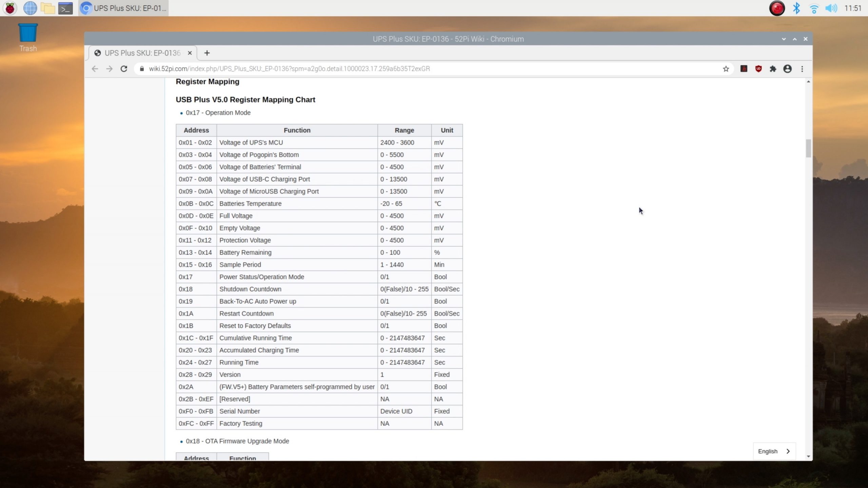Click the Chromium taskbar window button
Screen dimensions: 868x488
(124, 8)
